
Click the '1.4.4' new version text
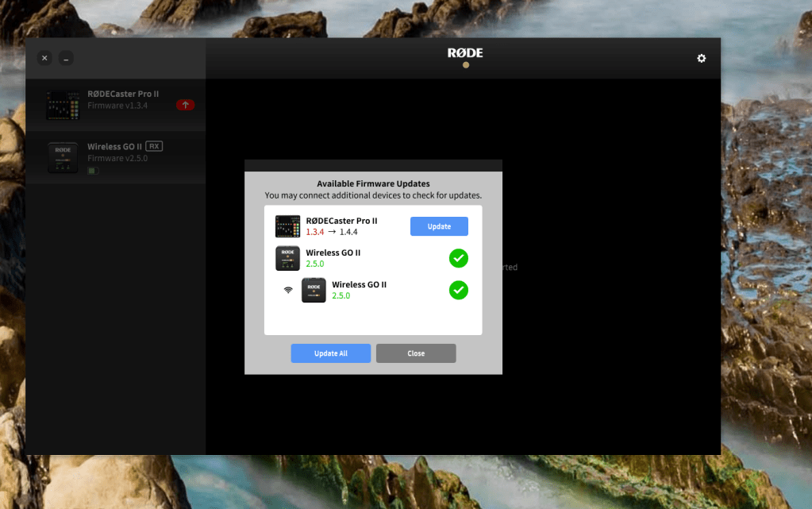point(348,232)
